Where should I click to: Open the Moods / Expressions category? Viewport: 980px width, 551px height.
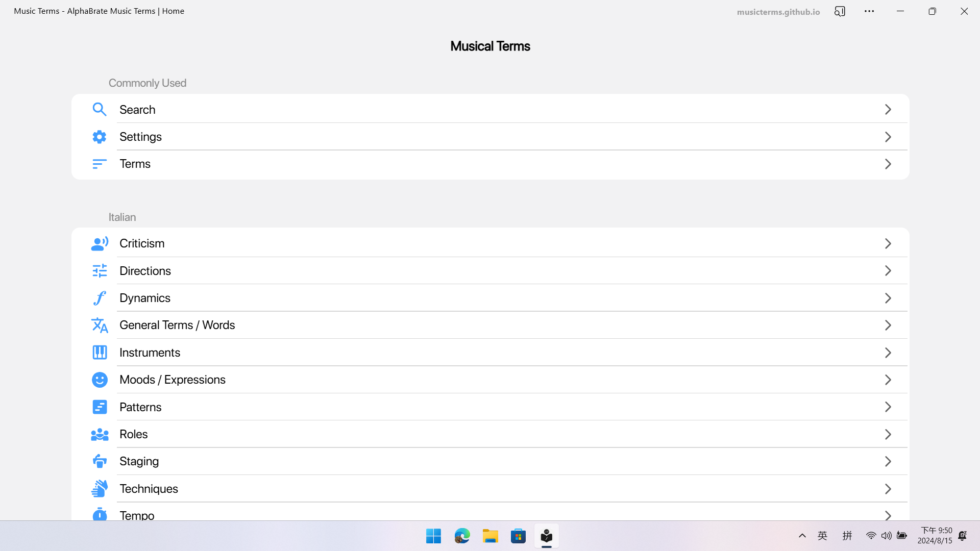point(173,380)
